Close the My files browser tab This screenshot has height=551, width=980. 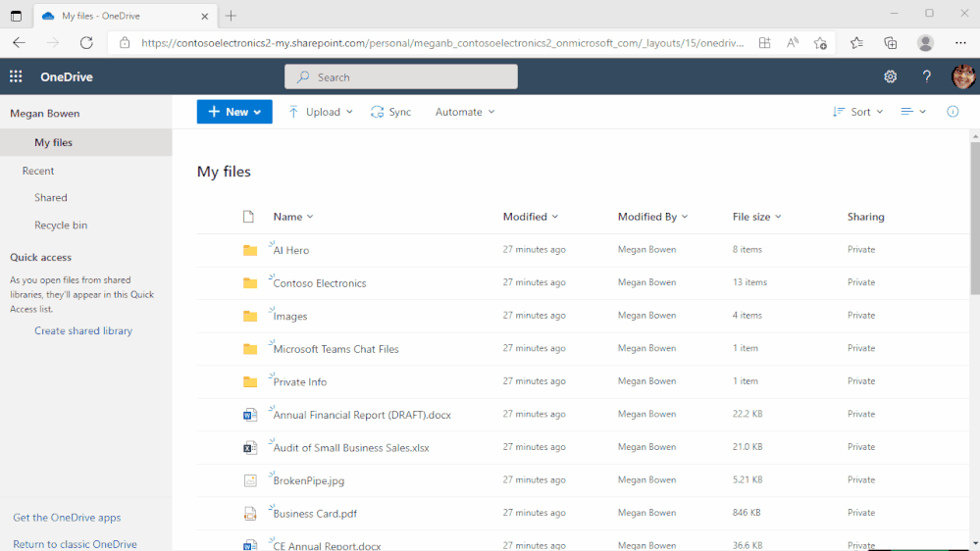pyautogui.click(x=204, y=17)
